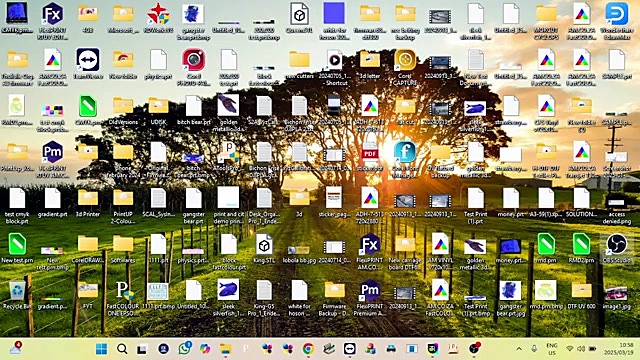Switch to TeamViewer on the taskbar
The height and width of the screenshot is (360, 640).
pyautogui.click(x=350, y=349)
